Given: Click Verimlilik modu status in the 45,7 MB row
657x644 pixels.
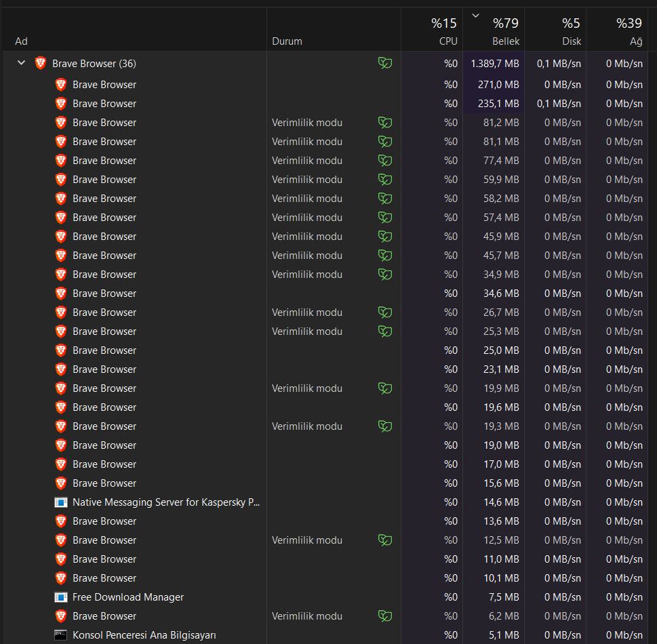Looking at the screenshot, I should pos(306,256).
